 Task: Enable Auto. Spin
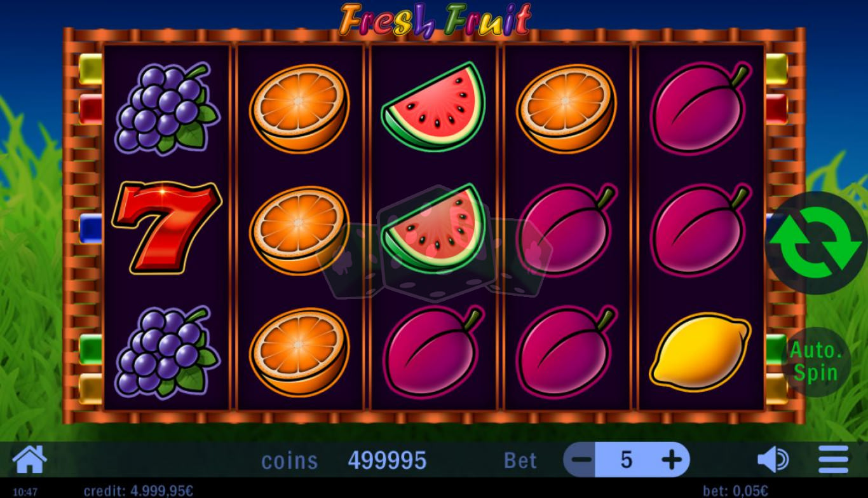(816, 361)
